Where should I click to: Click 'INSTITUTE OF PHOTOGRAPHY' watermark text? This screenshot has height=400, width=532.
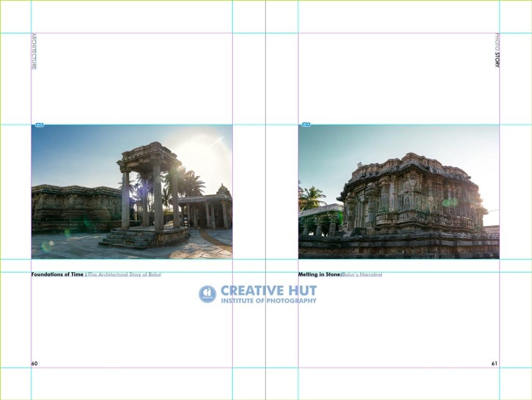click(x=269, y=301)
